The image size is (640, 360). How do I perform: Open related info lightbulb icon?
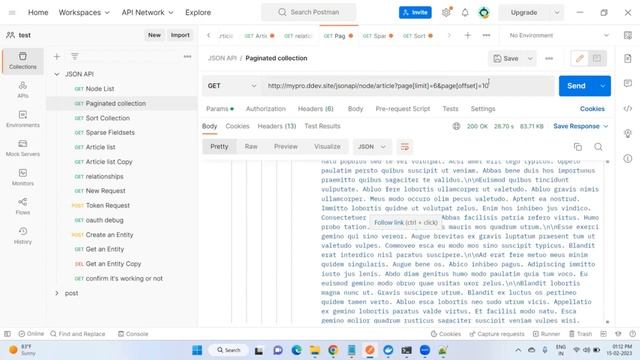628,133
